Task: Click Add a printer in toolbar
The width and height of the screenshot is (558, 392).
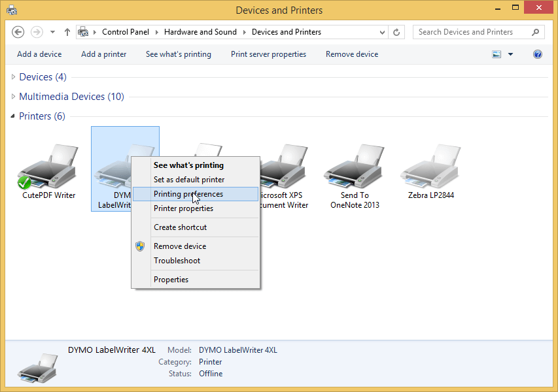Action: (103, 54)
